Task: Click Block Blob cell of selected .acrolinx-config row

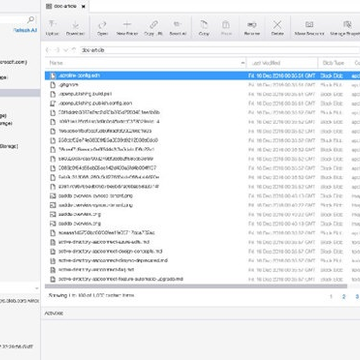Action: (x=332, y=76)
